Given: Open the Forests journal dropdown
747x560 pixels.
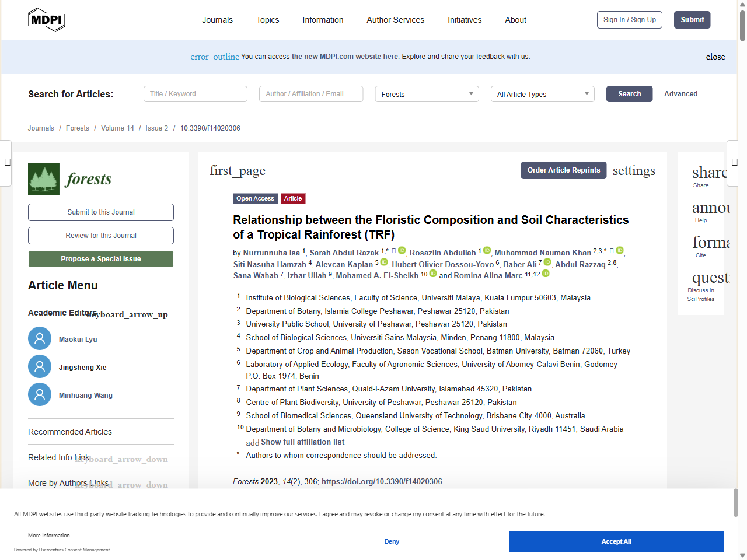Looking at the screenshot, I should point(427,94).
